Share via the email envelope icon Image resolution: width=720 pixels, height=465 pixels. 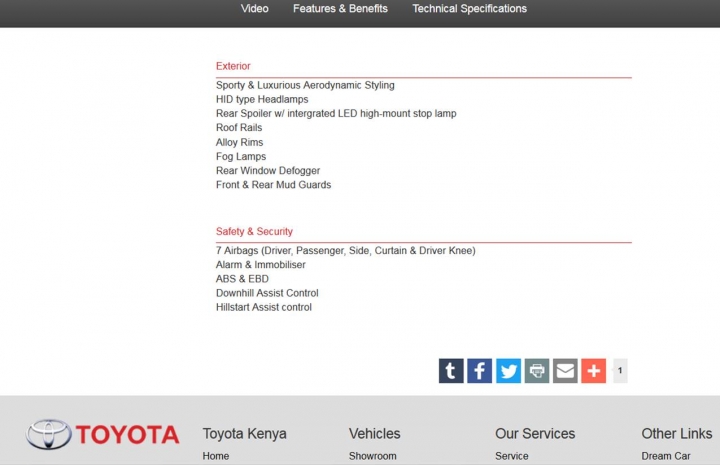point(565,371)
